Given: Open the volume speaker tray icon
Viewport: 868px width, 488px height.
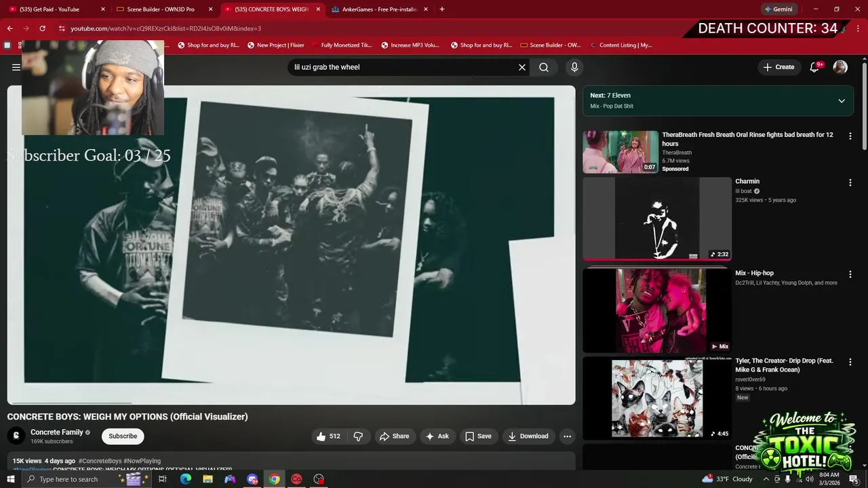Looking at the screenshot, I should (x=810, y=479).
